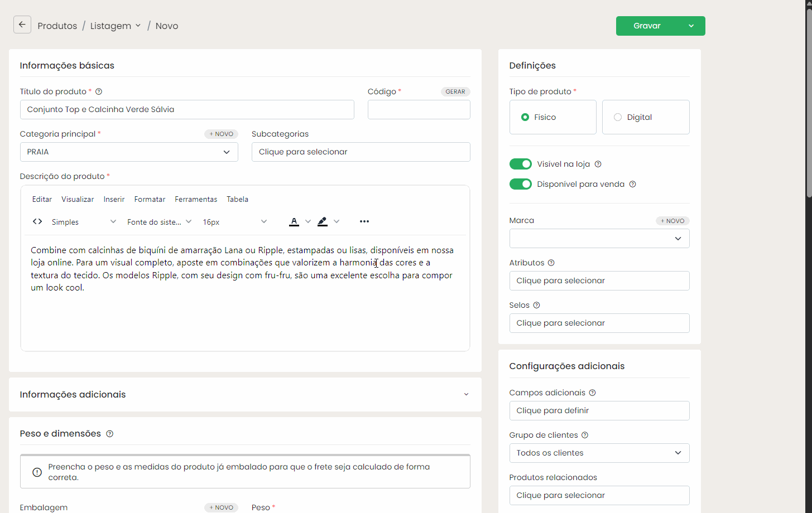Click help icon next to Título do produto
Viewport: 812px width, 513px height.
point(99,91)
